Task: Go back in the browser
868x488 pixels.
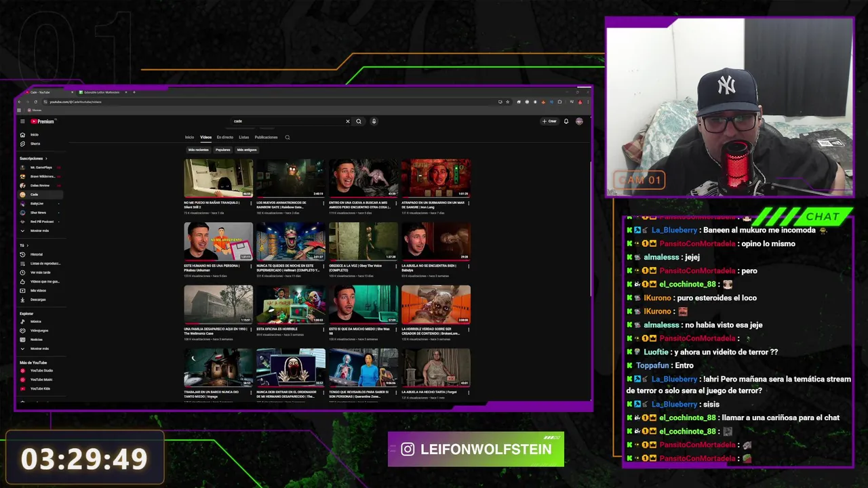Action: [20, 102]
